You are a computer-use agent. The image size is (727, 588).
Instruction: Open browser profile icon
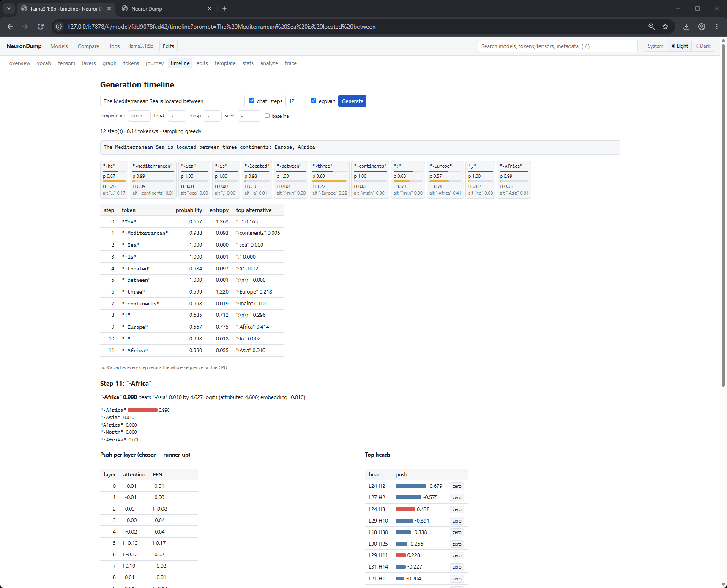point(702,27)
